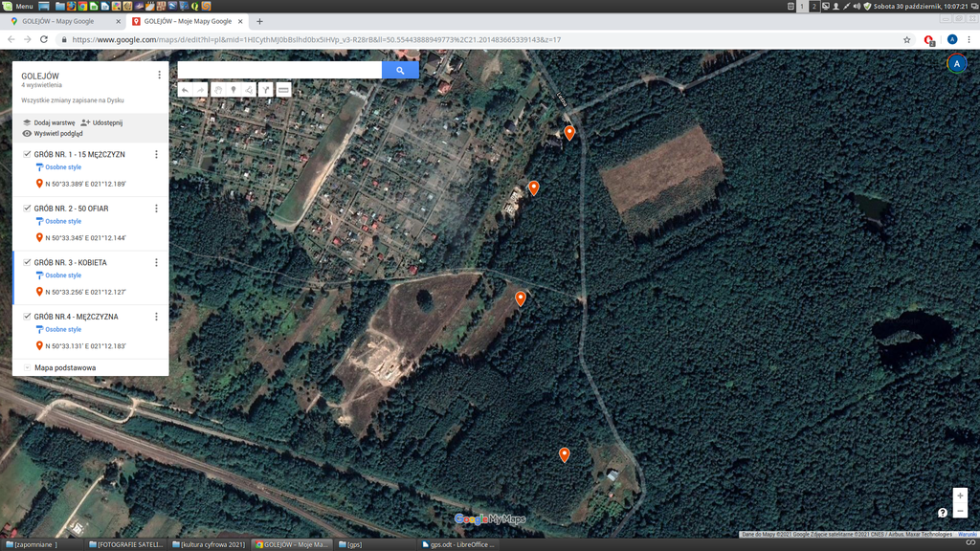Select the add directions tool
The width and height of the screenshot is (980, 551).
pyautogui.click(x=266, y=90)
